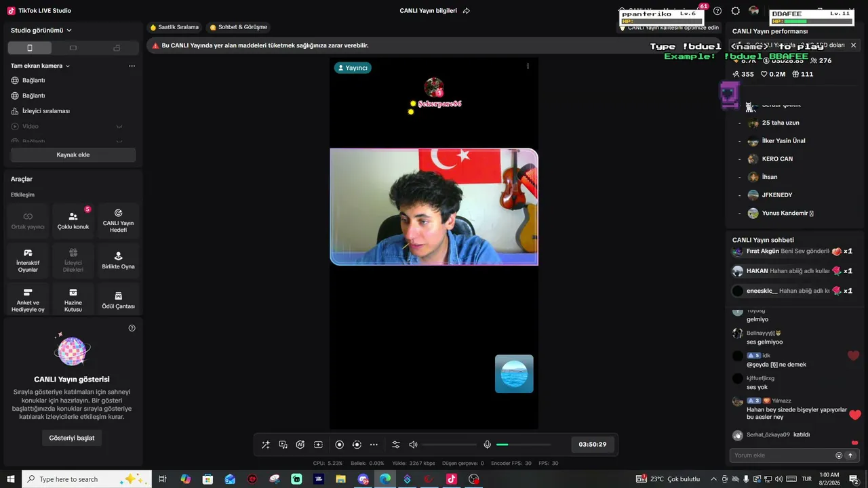Select portrait layout view button
Screen dimensions: 868x488
pyautogui.click(x=30, y=48)
